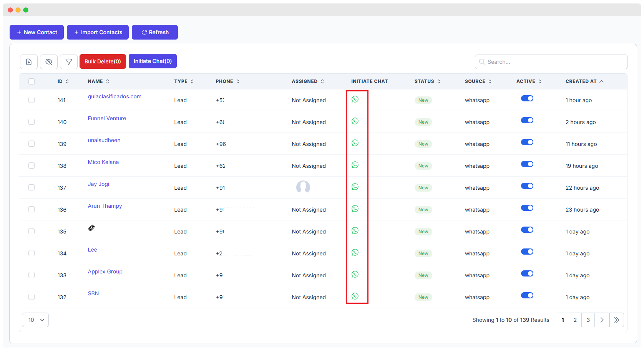Select checkbox for contact 139
The height and width of the screenshot is (351, 644).
32,144
